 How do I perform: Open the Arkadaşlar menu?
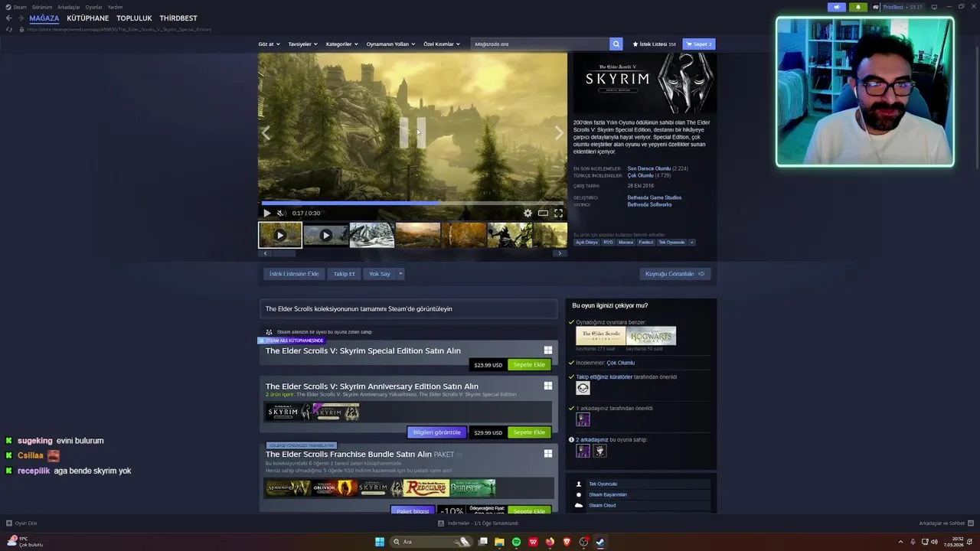[x=69, y=7]
